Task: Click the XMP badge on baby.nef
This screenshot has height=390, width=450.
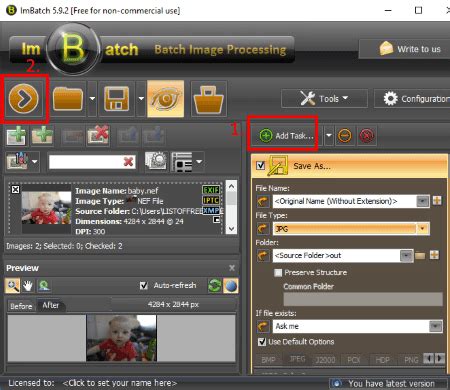Action: point(211,210)
